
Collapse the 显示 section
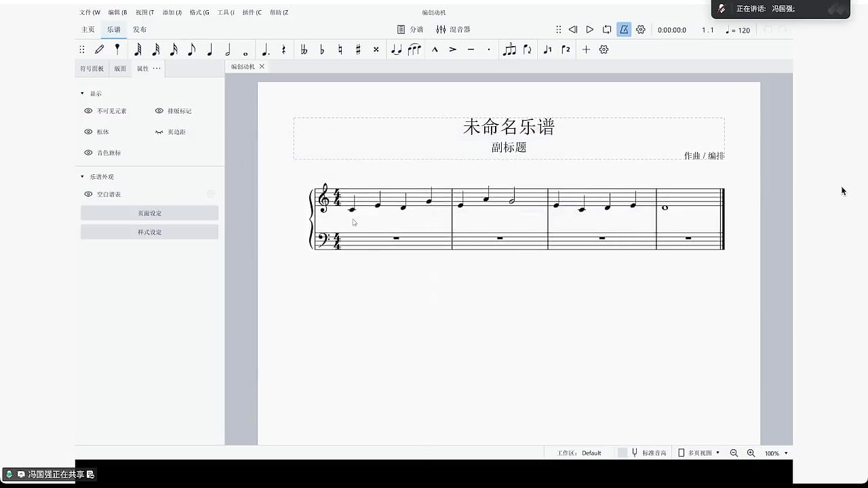coord(83,94)
